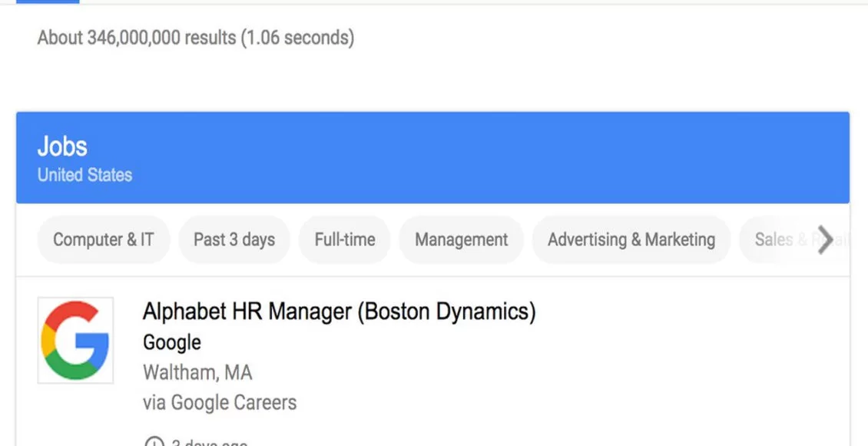Click the Google logo thumbnail

(75, 340)
